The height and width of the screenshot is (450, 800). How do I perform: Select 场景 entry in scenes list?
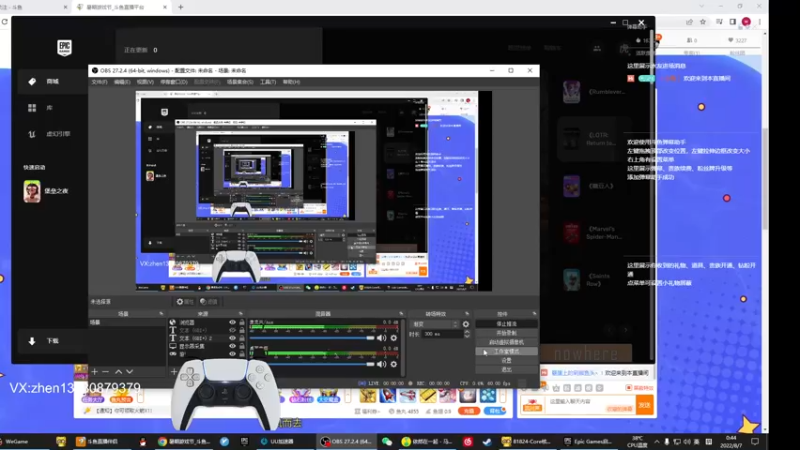pos(127,322)
